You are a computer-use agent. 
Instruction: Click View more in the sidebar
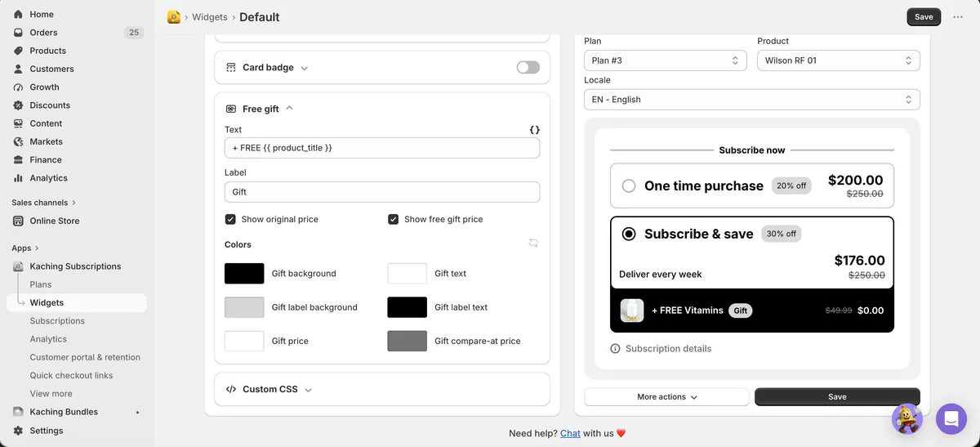point(51,394)
